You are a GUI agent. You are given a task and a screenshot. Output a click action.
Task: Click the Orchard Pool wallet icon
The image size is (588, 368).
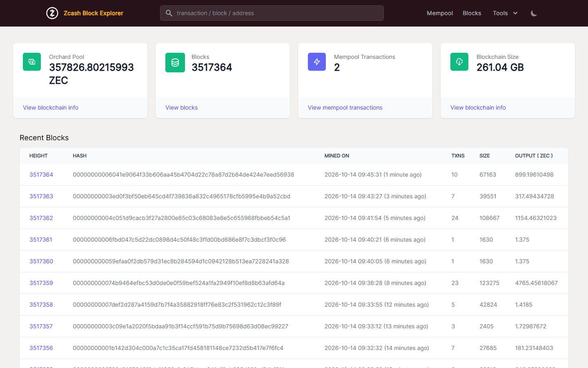[32, 62]
